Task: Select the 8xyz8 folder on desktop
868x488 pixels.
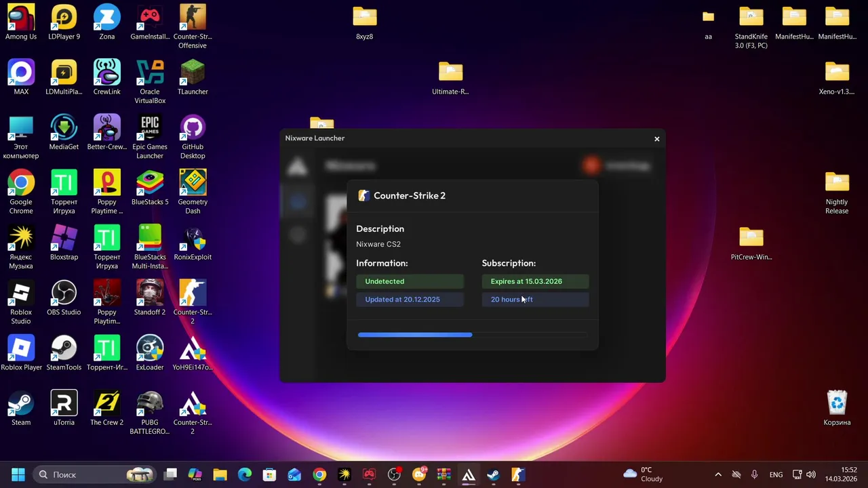Action: click(365, 22)
